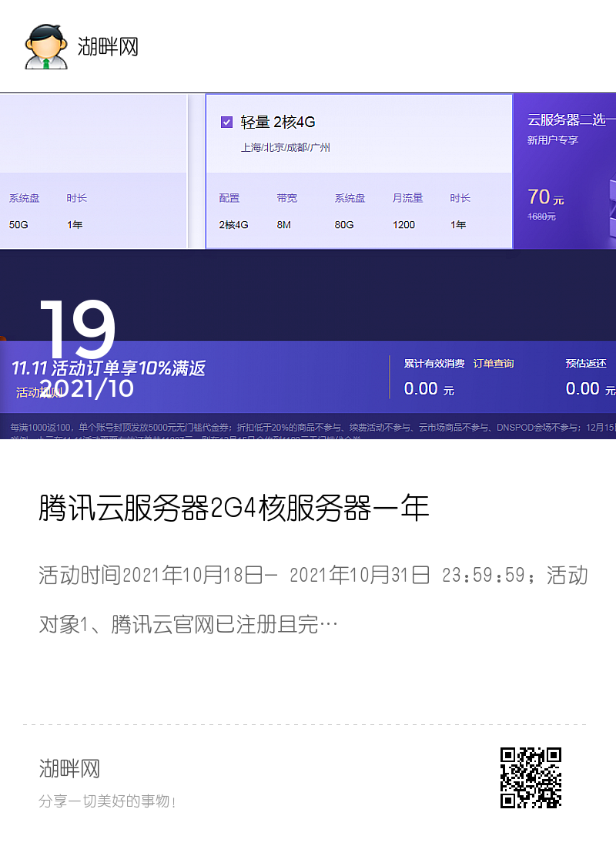
Task: Select the 1200 monthly traffic value
Action: click(x=403, y=224)
